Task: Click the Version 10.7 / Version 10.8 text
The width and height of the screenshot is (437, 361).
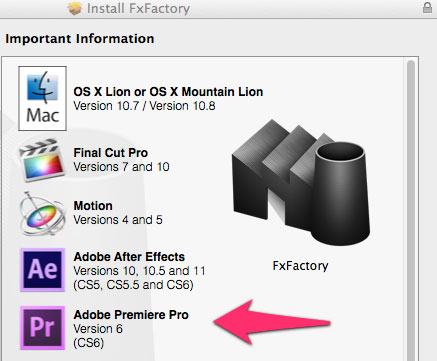Action: 144,106
